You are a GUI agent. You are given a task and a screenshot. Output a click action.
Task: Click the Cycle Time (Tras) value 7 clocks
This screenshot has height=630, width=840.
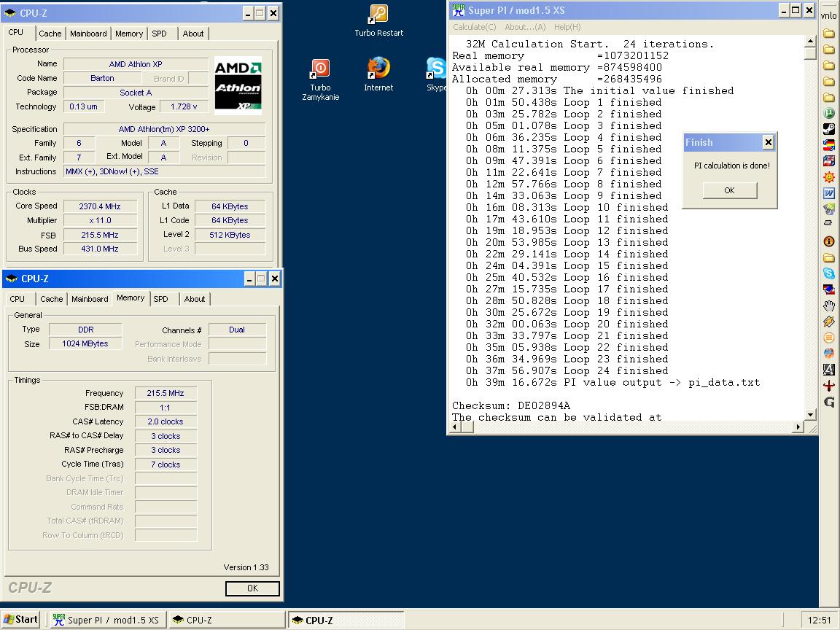tap(166, 464)
